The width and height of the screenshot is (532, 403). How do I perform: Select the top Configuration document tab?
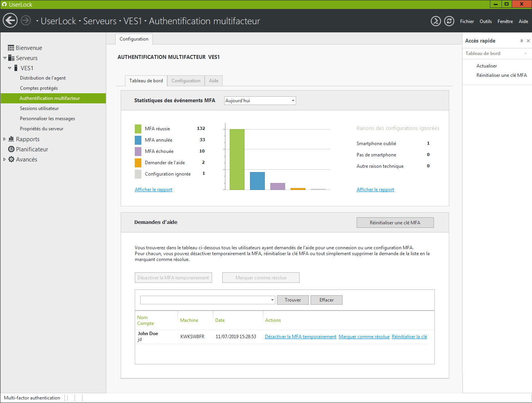click(x=134, y=39)
